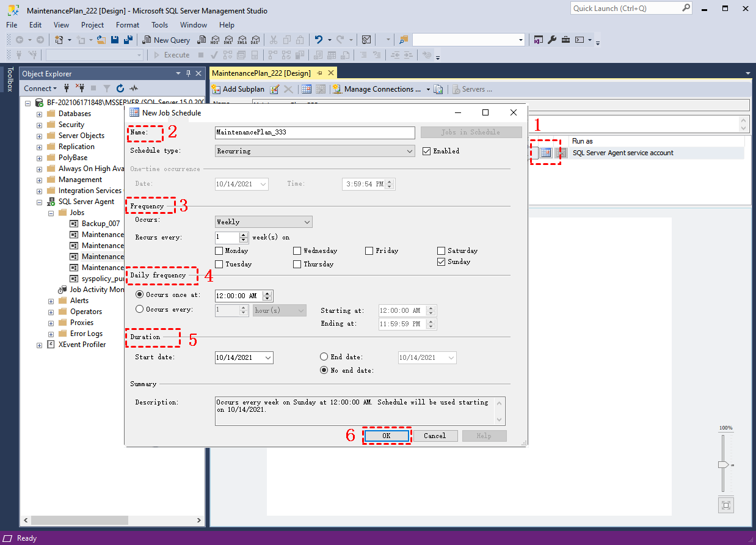Open a DAX query icon
This screenshot has height=545, width=756.
[x=255, y=40]
